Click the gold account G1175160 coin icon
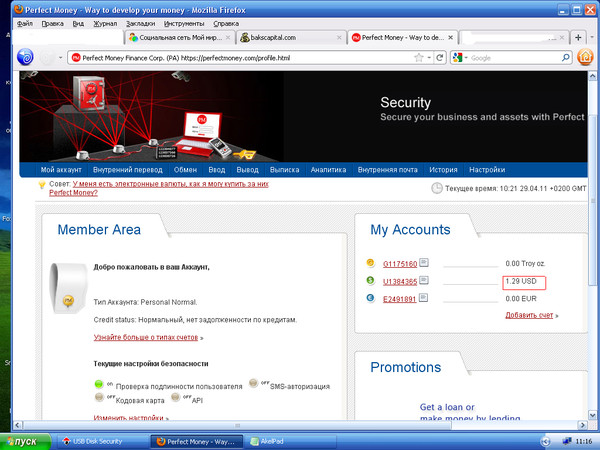600x450 pixels. pos(370,263)
